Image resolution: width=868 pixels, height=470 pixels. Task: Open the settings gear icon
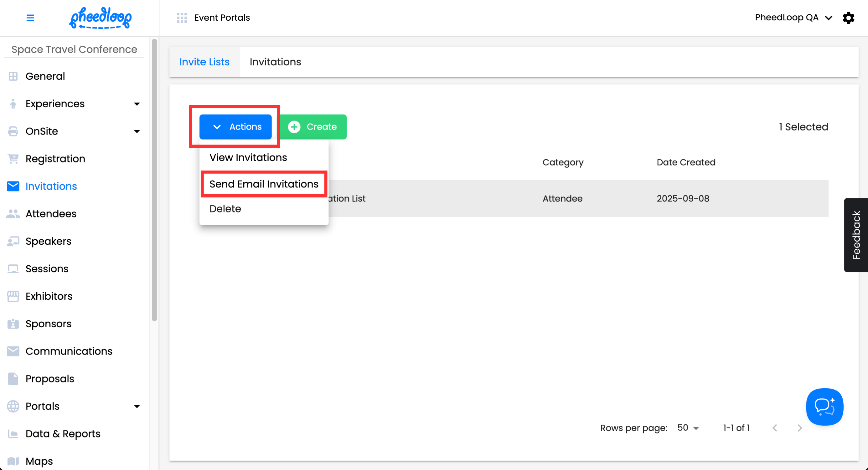click(848, 18)
